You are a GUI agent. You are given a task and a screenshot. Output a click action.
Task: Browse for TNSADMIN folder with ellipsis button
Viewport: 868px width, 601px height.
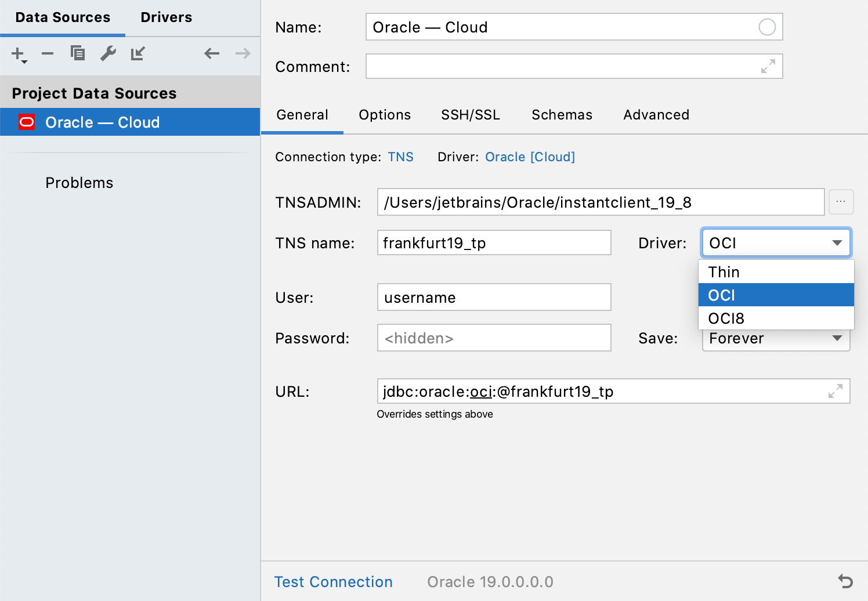841,202
